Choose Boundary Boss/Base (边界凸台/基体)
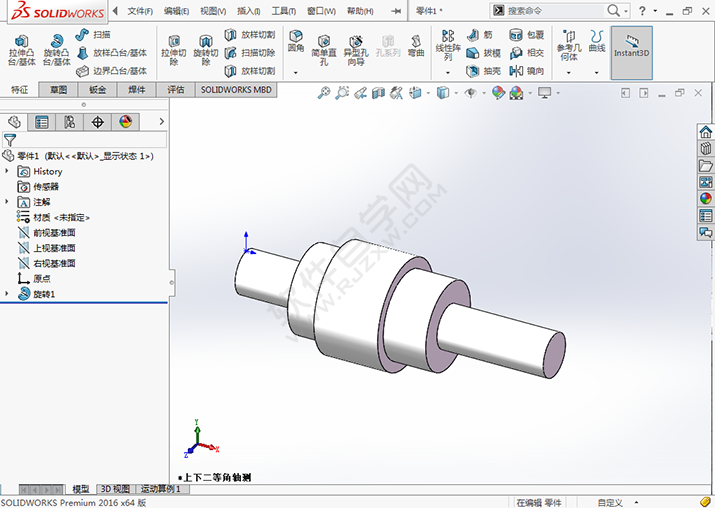The height and width of the screenshot is (508, 715). coord(112,71)
